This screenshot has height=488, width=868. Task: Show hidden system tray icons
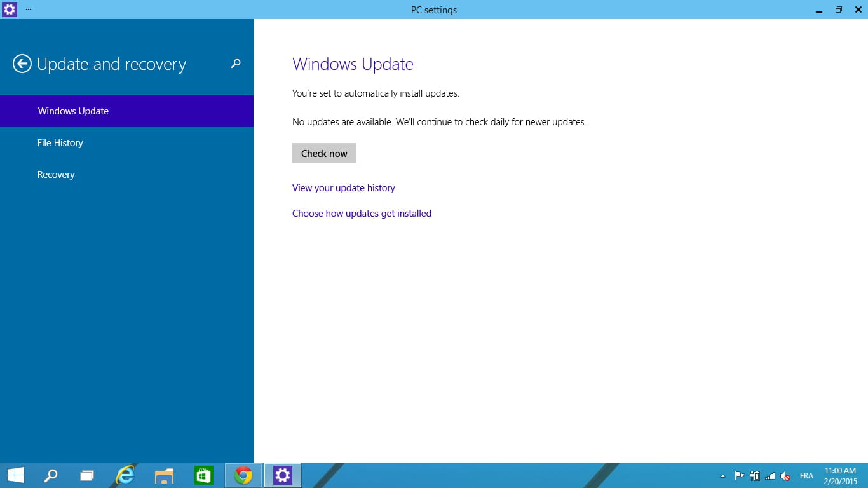coord(722,476)
